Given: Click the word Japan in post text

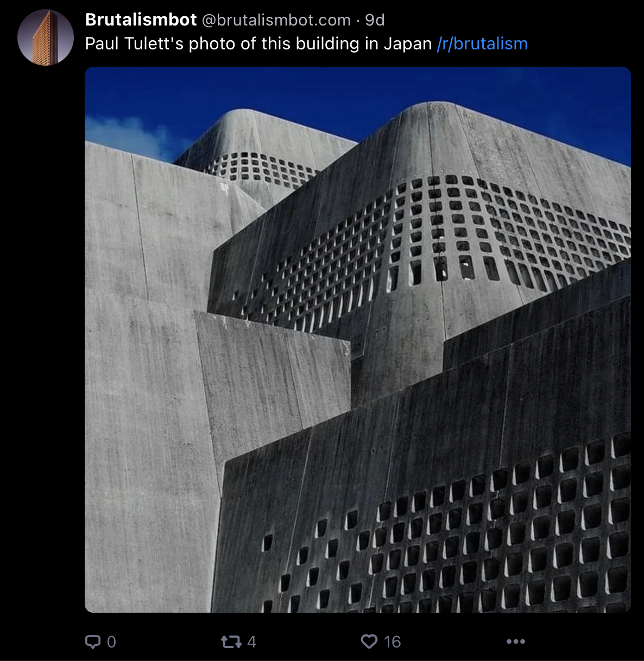Looking at the screenshot, I should pyautogui.click(x=408, y=44).
